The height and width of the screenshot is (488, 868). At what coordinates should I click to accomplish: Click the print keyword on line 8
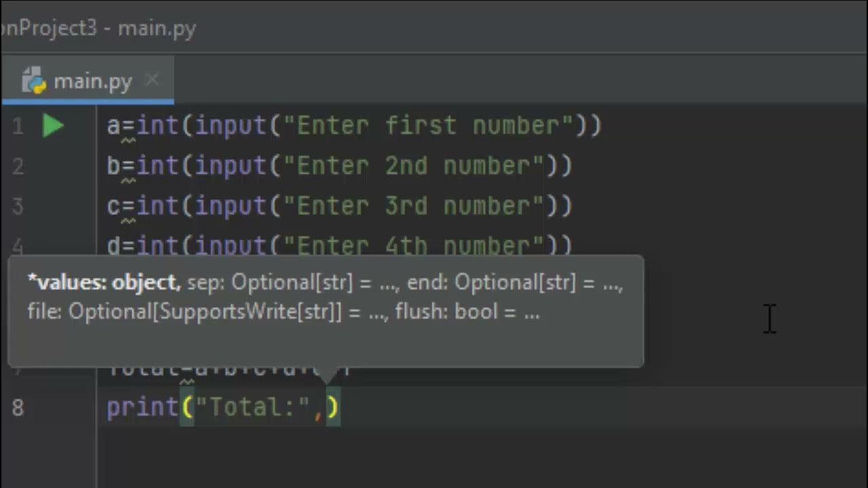pos(143,407)
